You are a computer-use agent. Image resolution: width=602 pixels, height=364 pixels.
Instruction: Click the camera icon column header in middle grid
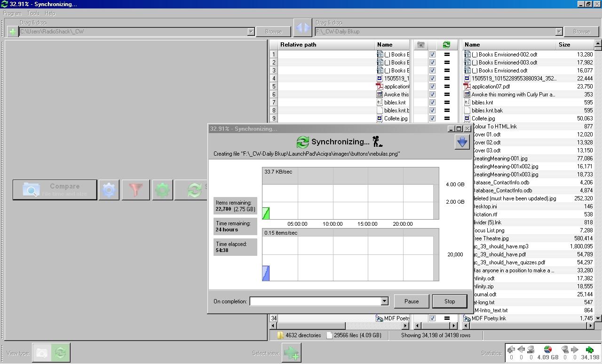[421, 45]
